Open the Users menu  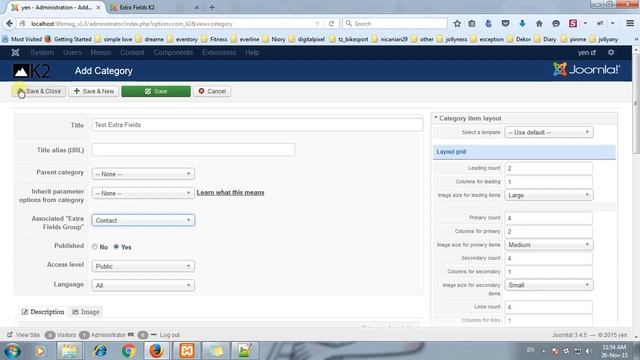(x=72, y=52)
